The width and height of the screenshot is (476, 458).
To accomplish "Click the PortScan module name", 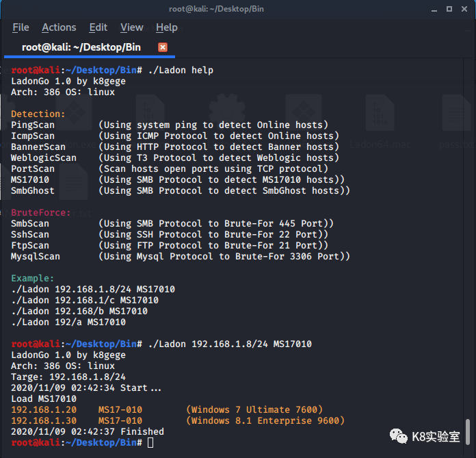I will tap(33, 168).
